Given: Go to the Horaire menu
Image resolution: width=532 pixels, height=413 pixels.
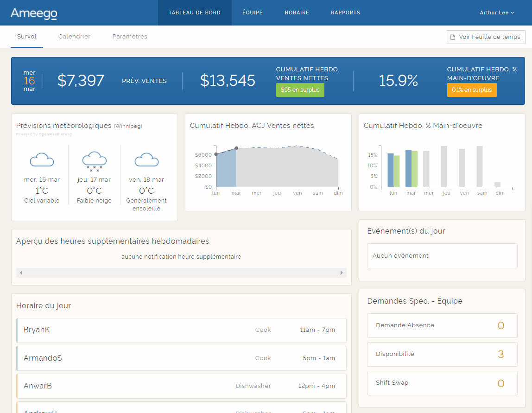Looking at the screenshot, I should click(297, 13).
